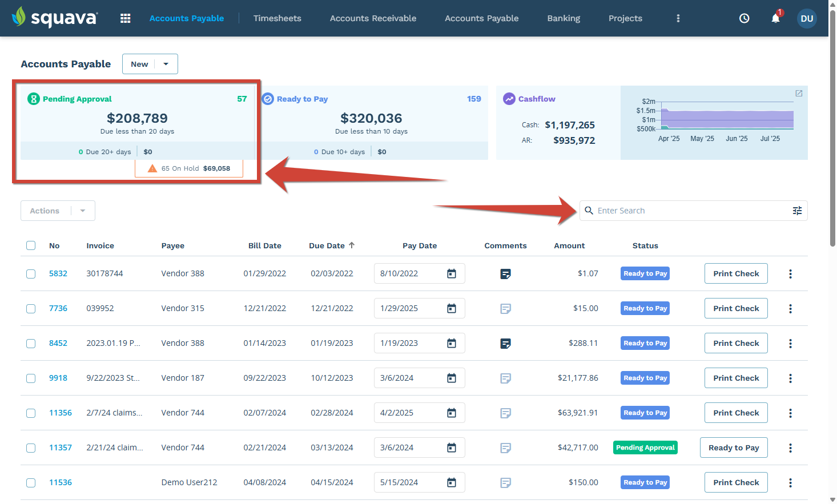This screenshot has height=504, width=837.
Task: Open the calendar for invoice 11357 pay date
Action: [x=452, y=448]
